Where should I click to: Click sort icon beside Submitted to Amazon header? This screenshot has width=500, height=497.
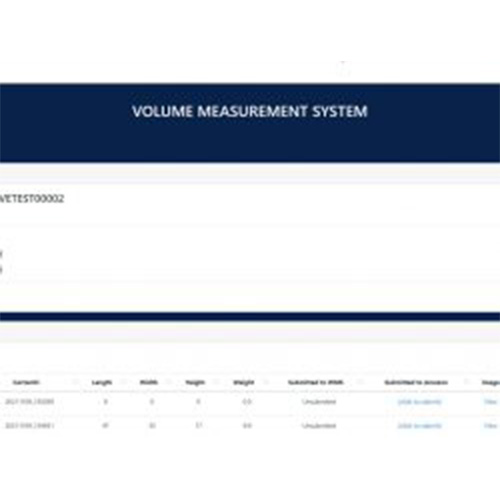click(x=467, y=381)
